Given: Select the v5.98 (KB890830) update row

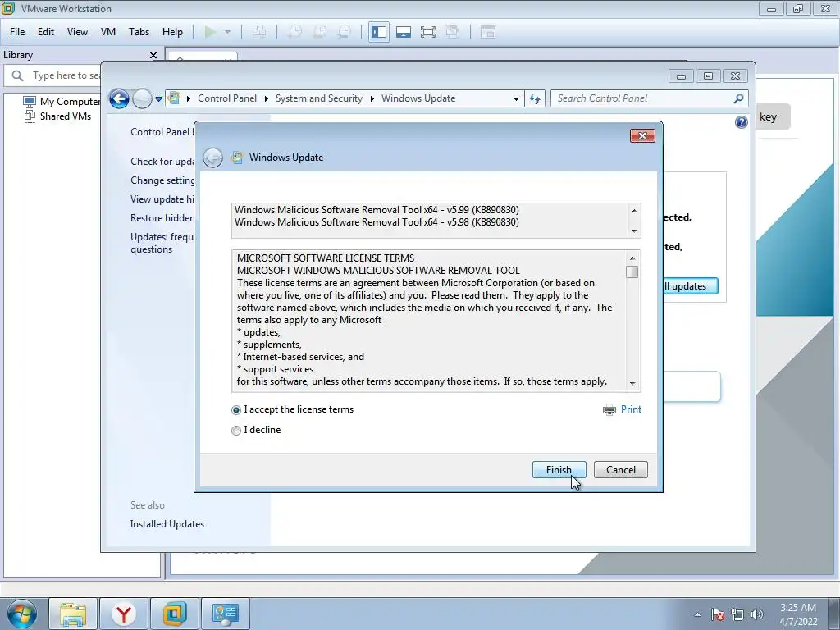Looking at the screenshot, I should pos(377,221).
